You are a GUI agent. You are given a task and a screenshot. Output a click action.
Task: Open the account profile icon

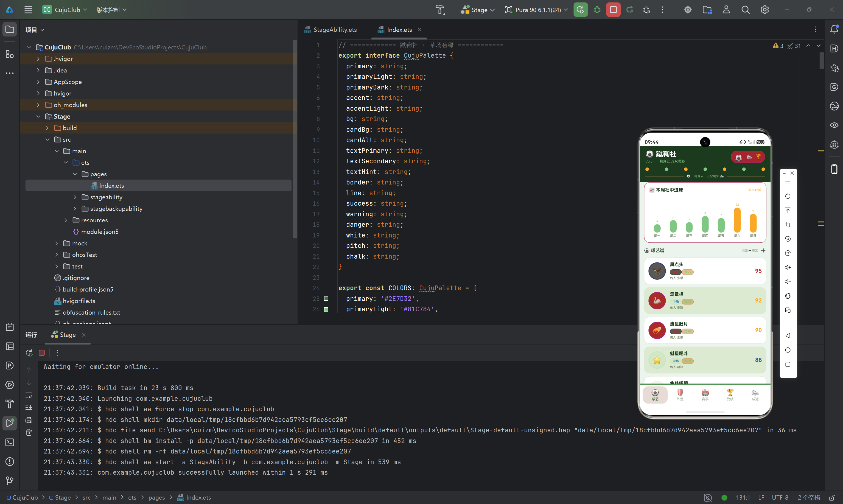(x=726, y=10)
